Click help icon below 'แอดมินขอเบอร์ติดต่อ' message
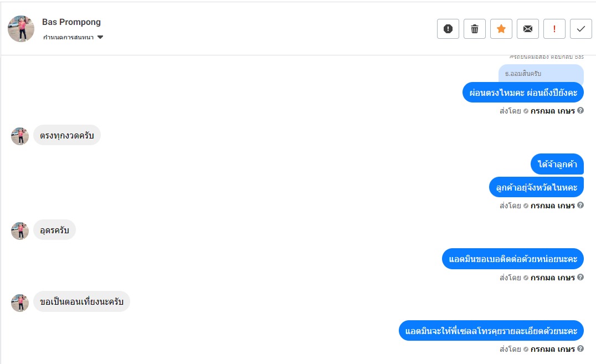This screenshot has width=596, height=364. pos(580,277)
